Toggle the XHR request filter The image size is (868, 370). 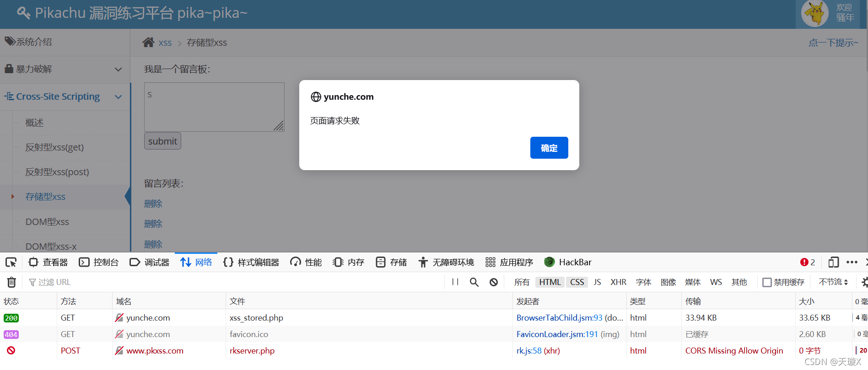[618, 282]
